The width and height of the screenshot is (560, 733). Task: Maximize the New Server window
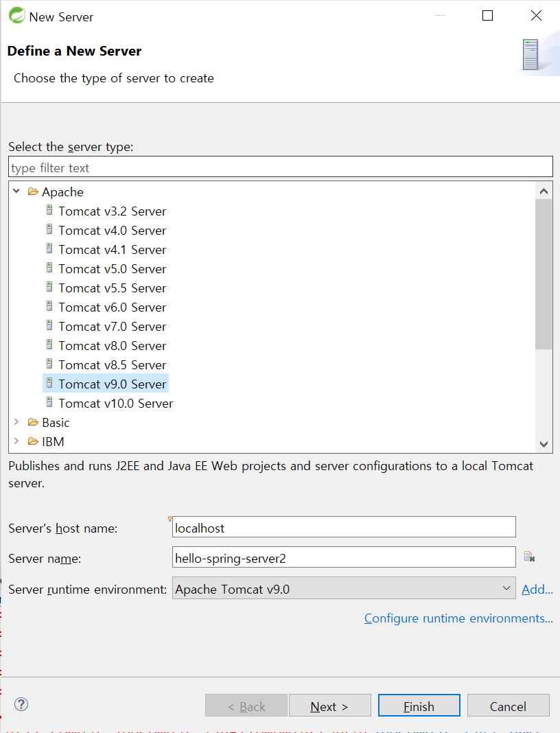point(487,15)
